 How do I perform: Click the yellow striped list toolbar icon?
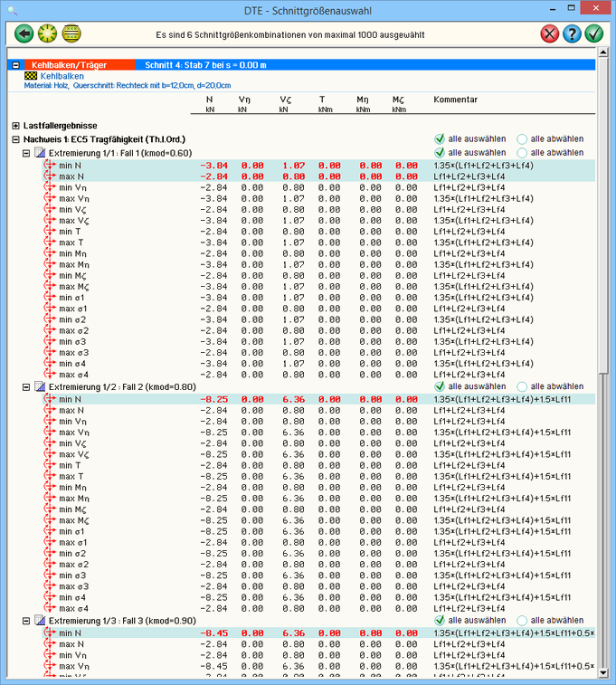pyautogui.click(x=70, y=34)
